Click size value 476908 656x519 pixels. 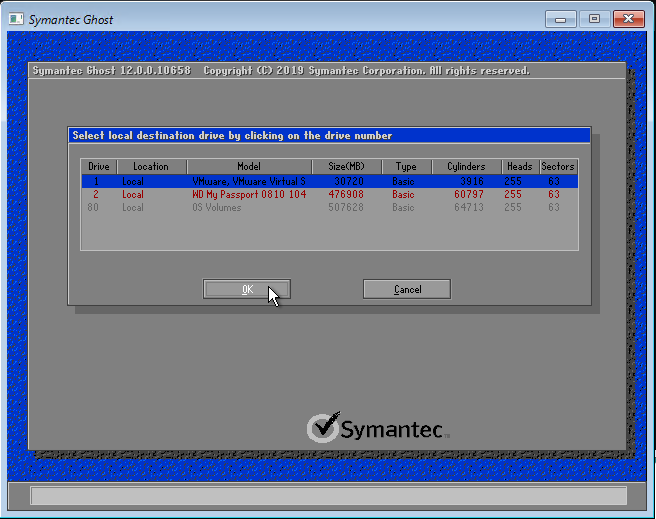click(346, 194)
